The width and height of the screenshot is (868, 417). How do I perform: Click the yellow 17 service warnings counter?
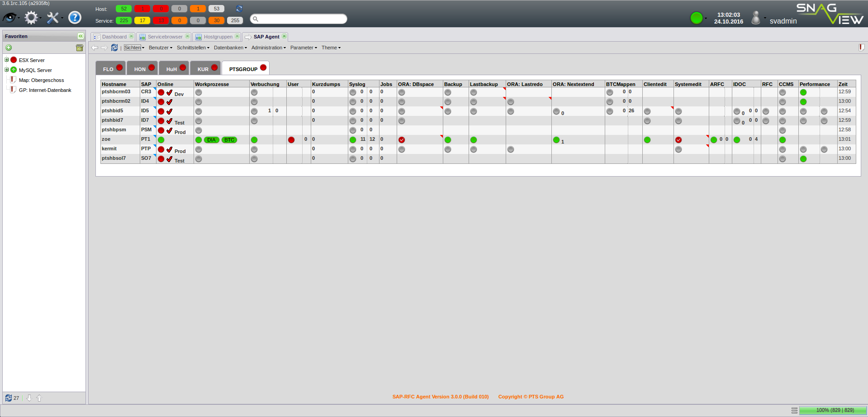pyautogui.click(x=142, y=20)
